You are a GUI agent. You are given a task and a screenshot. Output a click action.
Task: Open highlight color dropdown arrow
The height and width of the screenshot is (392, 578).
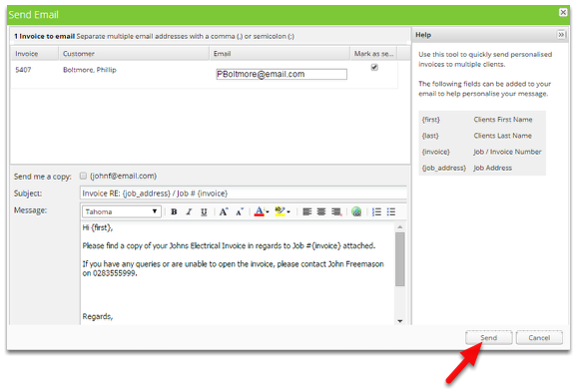289,211
